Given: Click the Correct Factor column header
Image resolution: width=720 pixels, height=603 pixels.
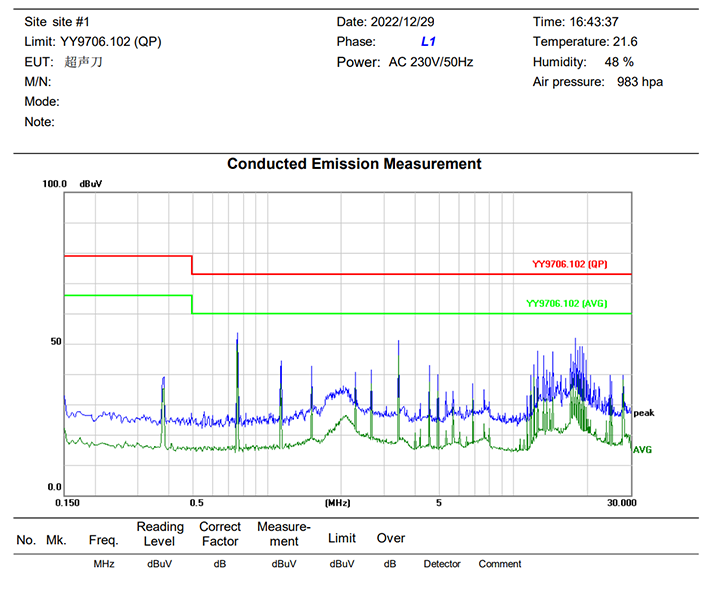Looking at the screenshot, I should pyautogui.click(x=220, y=534).
